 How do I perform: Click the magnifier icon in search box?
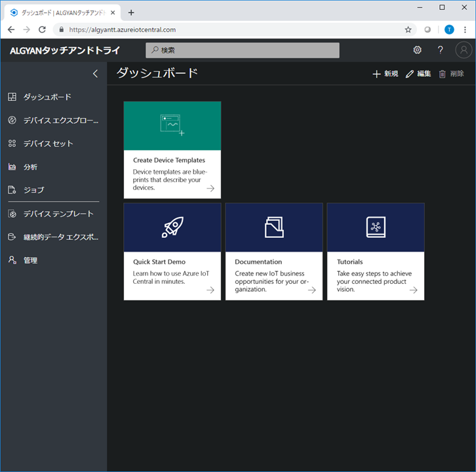point(155,50)
